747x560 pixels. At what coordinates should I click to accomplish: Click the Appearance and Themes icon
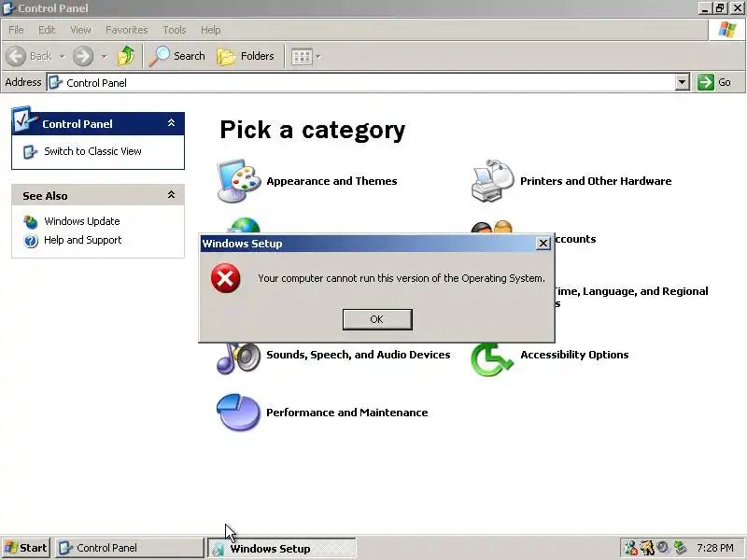(238, 181)
